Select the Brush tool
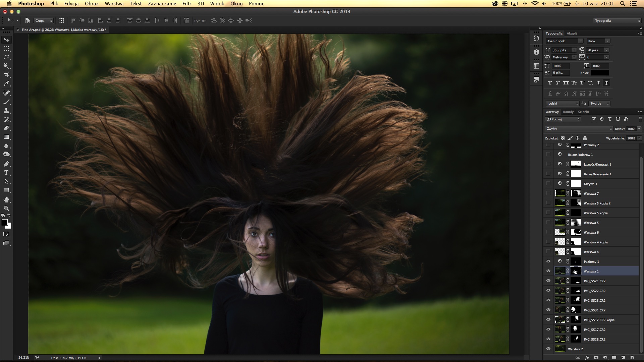 click(6, 101)
